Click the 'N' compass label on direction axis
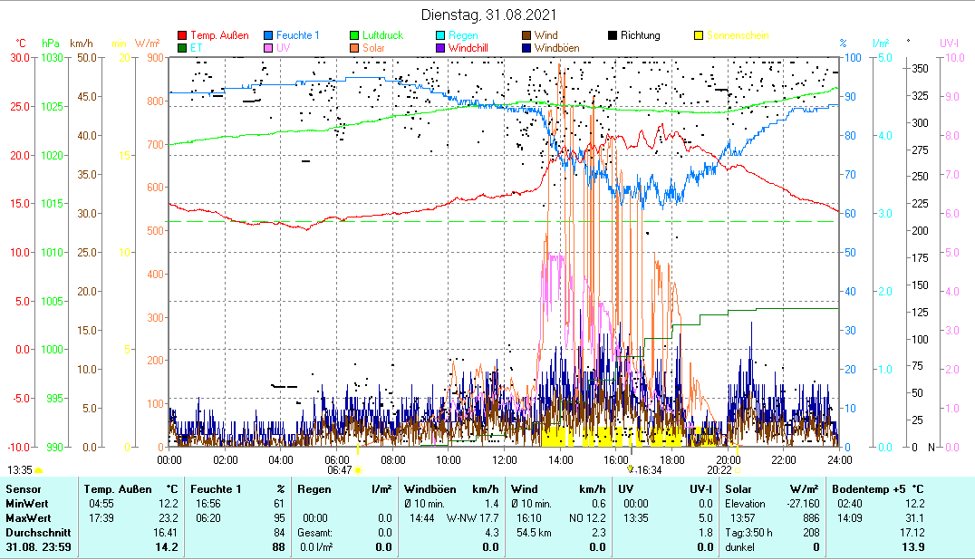The image size is (975, 560). pyautogui.click(x=932, y=447)
